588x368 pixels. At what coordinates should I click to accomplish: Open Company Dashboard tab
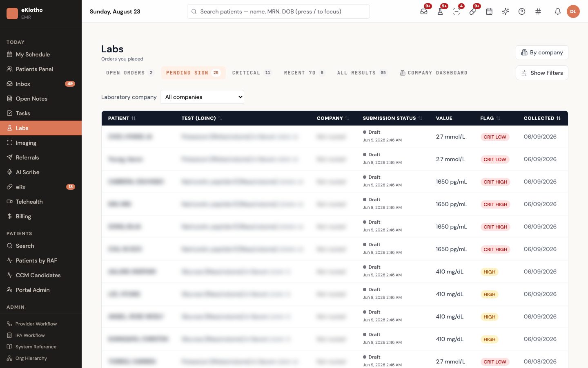click(x=434, y=73)
